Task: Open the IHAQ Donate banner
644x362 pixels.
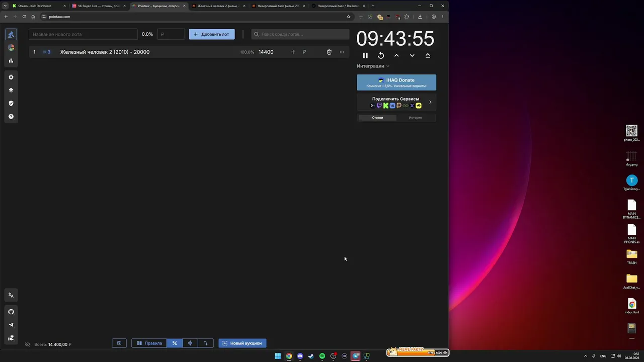Action: tap(396, 82)
